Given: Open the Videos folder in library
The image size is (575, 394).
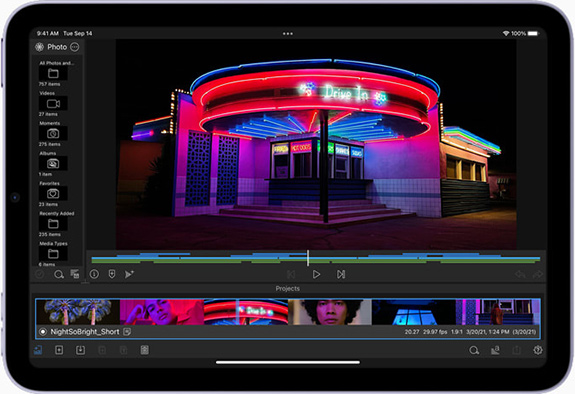Looking at the screenshot, I should pyautogui.click(x=53, y=104).
